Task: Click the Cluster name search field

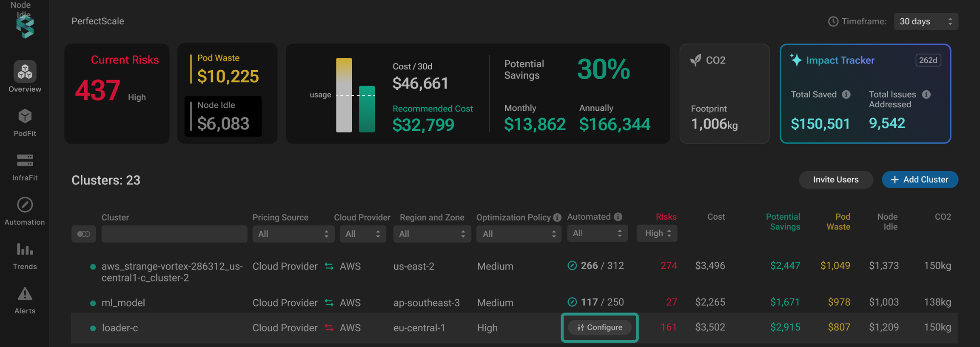Action: pyautogui.click(x=174, y=234)
